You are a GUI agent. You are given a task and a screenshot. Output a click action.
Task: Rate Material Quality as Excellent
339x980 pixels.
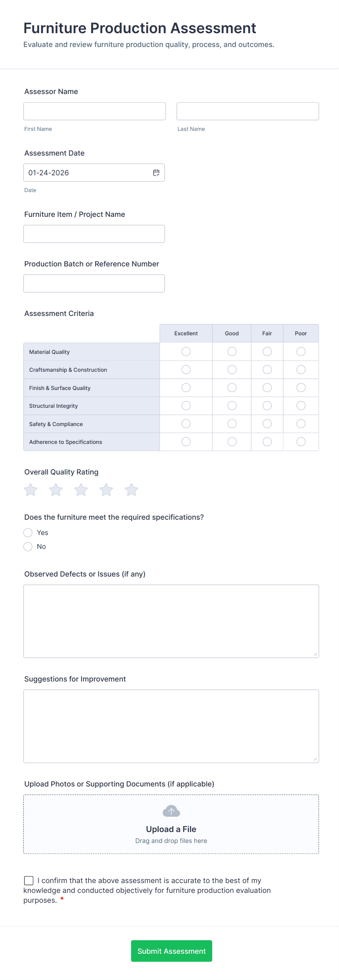pyautogui.click(x=186, y=352)
